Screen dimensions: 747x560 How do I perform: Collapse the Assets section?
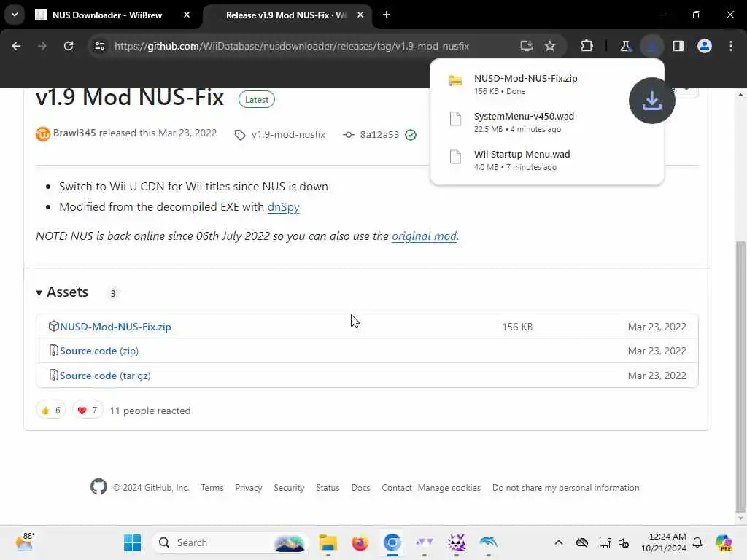[63, 292]
